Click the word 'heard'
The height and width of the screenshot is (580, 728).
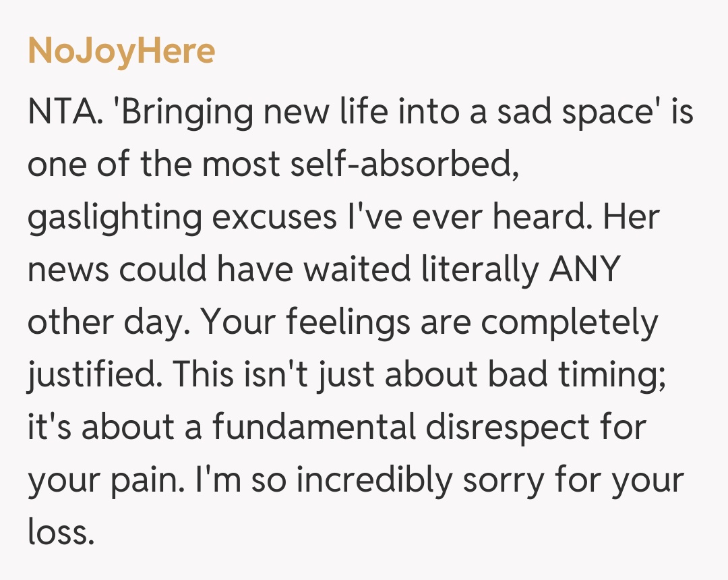pos(536,217)
